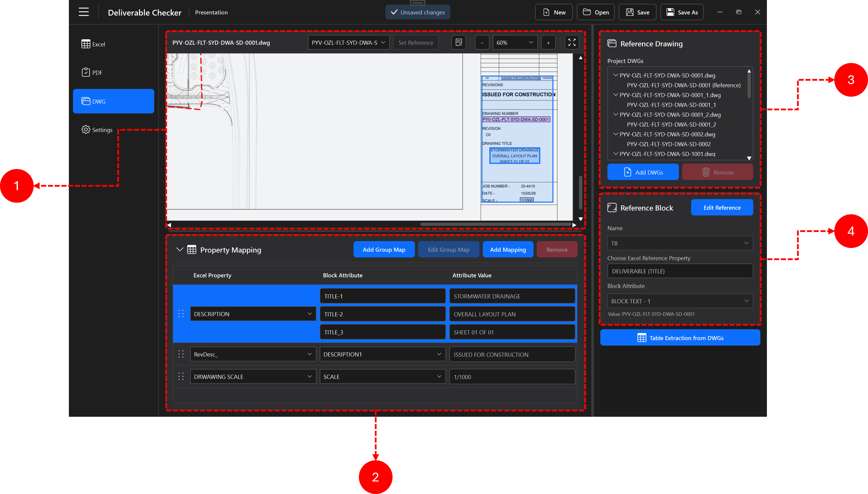
Task: Click the drag handle of DRWAWING SCALE row
Action: [181, 376]
